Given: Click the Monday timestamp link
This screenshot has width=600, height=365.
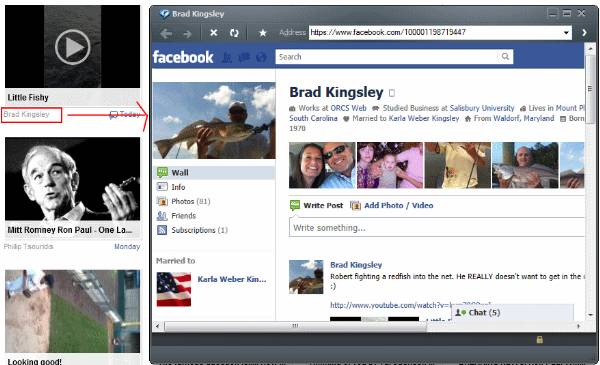Looking at the screenshot, I should tap(127, 246).
